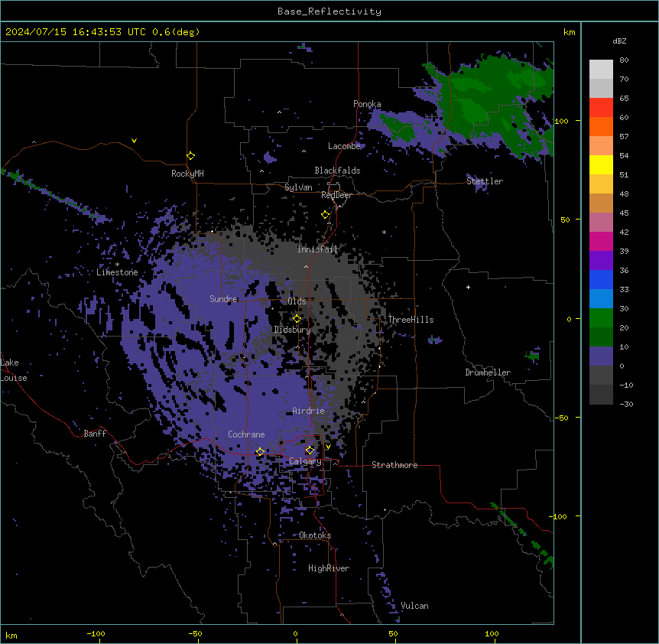Click the dBZ legend heading
The width and height of the screenshot is (659, 644).
click(619, 41)
